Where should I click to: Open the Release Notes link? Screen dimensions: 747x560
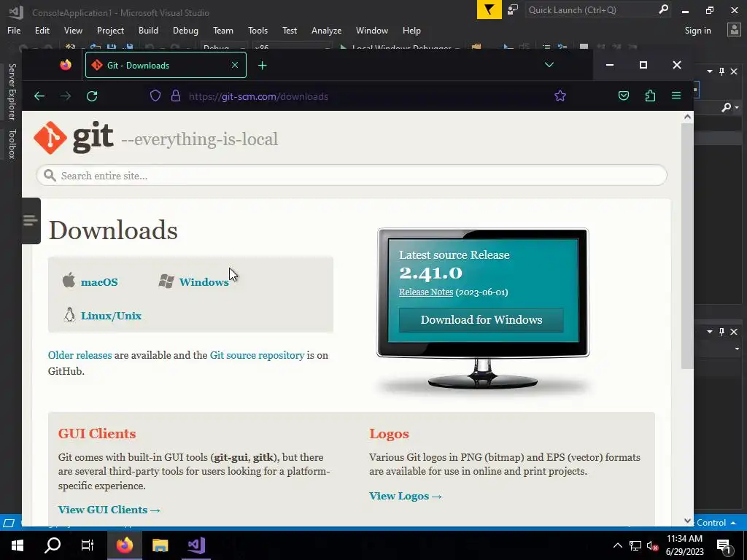pyautogui.click(x=426, y=292)
